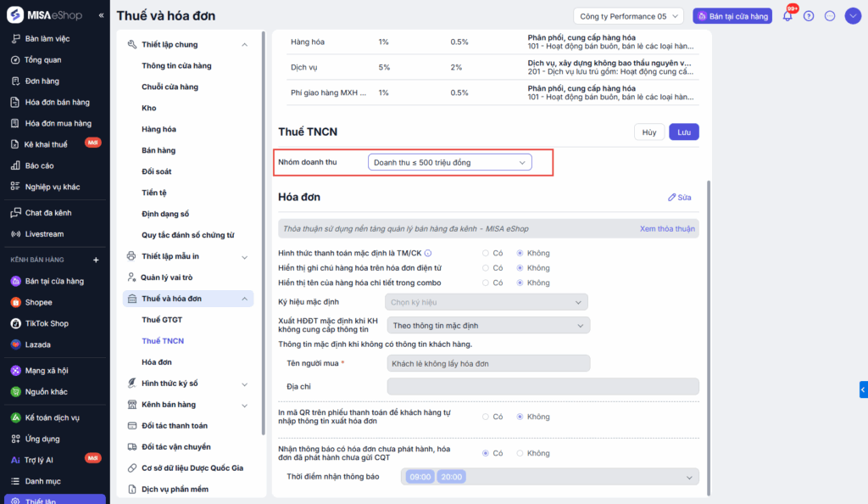Screen dimensions: 868x504
Task: Click the Shopee channel icon
Action: pos(16,302)
